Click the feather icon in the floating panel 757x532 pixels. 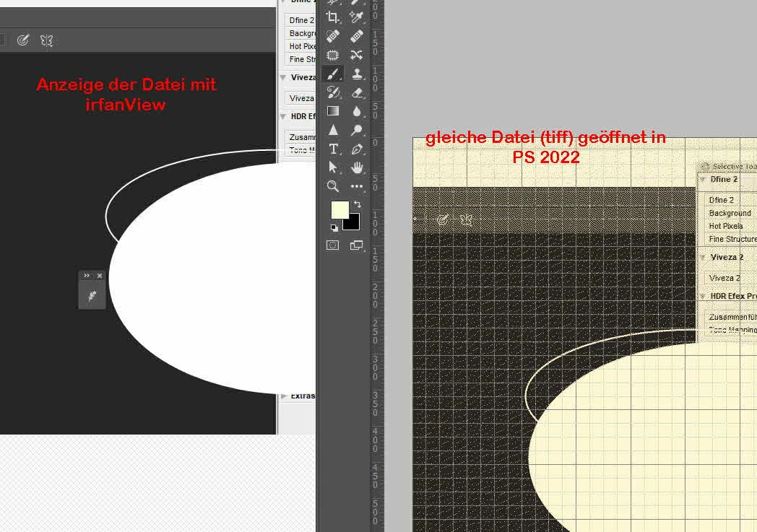pyautogui.click(x=92, y=296)
